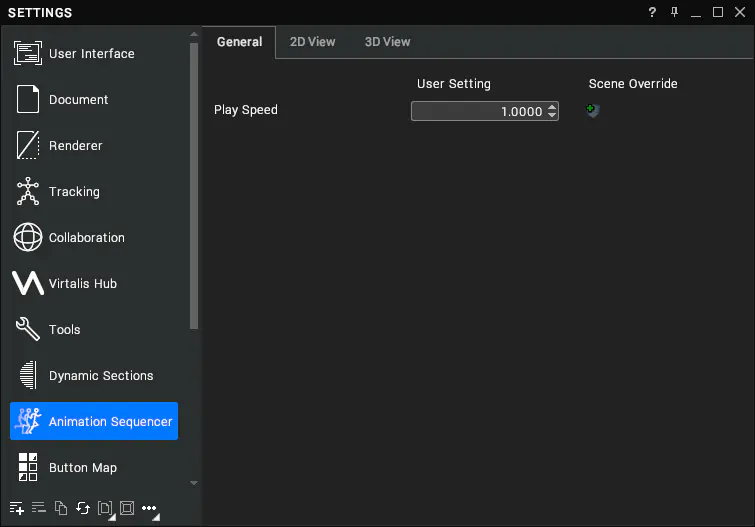Click the copy/duplicate icon in bottom toolbar
This screenshot has height=527, width=755.
pyautogui.click(x=61, y=508)
